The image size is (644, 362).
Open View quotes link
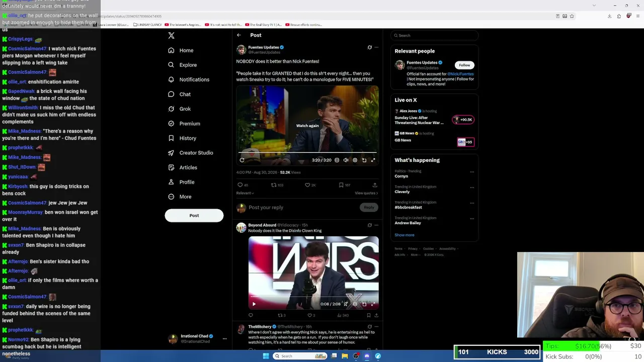pos(366,193)
